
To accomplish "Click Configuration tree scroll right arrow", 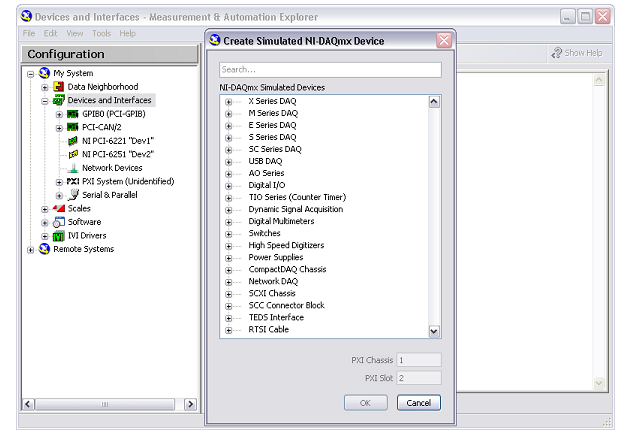I will point(191,404).
